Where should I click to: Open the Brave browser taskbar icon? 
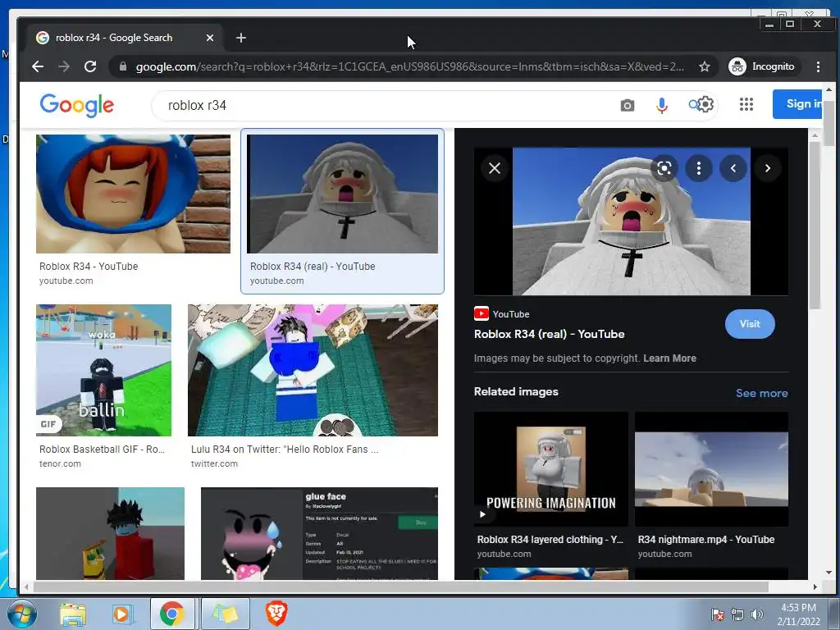coord(276,614)
